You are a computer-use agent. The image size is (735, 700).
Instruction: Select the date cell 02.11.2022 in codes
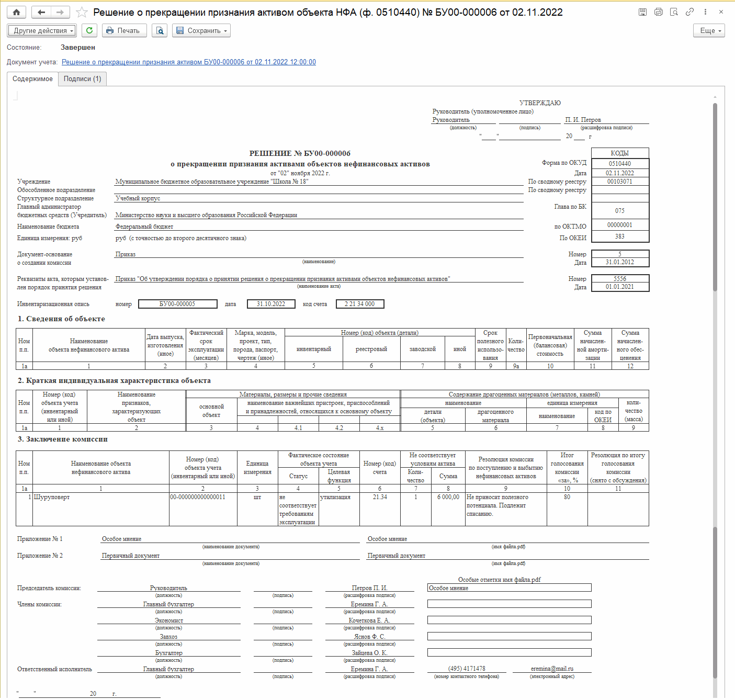coord(620,173)
